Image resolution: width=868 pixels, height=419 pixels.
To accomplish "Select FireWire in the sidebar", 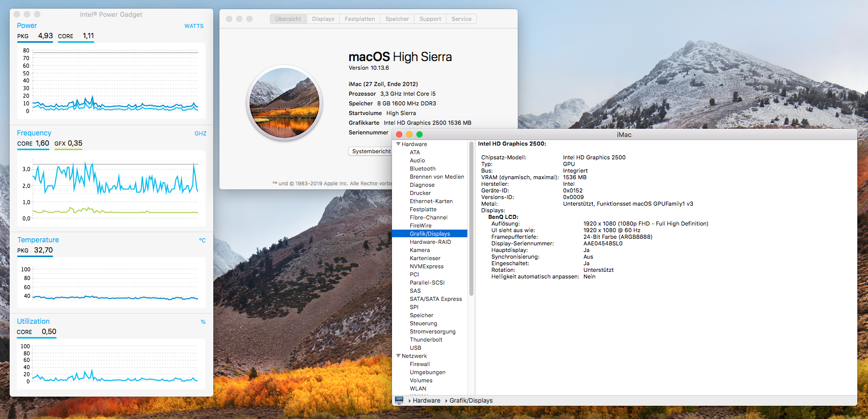I will (x=421, y=226).
